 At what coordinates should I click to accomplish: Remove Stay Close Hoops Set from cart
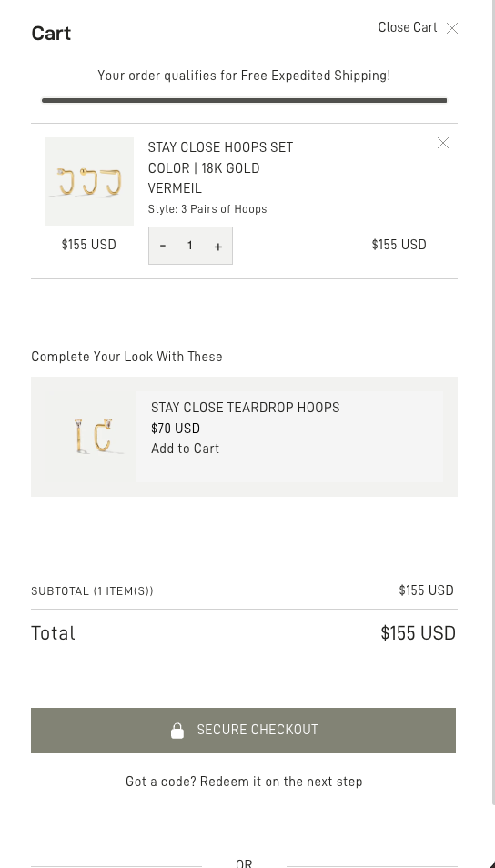(x=443, y=144)
